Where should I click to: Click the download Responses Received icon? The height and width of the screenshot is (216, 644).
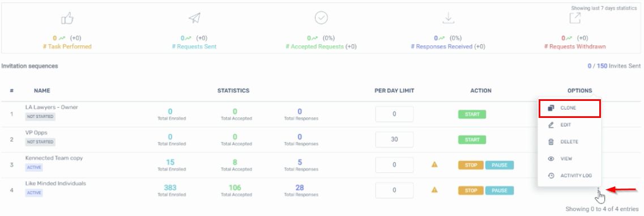[x=448, y=18]
